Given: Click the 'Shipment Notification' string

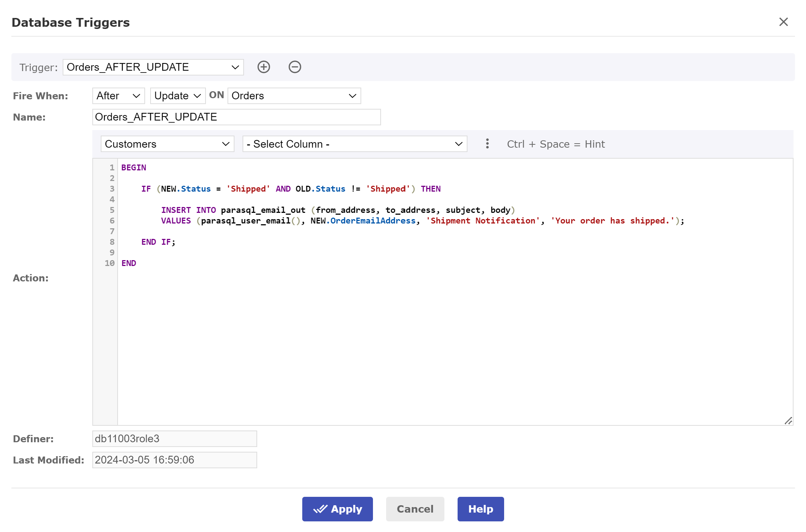Looking at the screenshot, I should (483, 221).
